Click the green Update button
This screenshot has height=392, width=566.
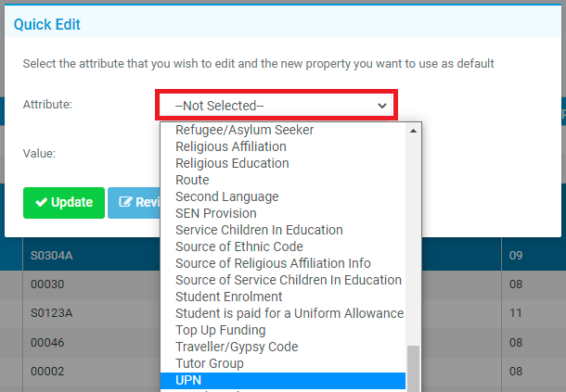64,203
